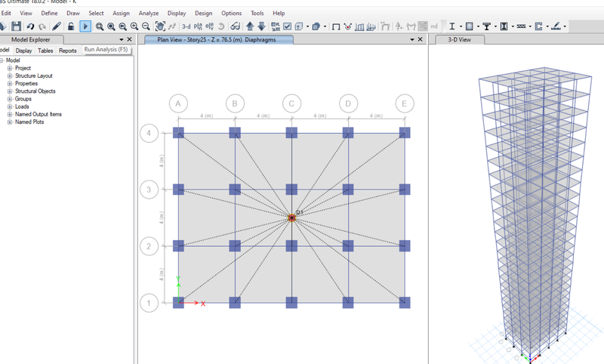Select the Pan hand tool
The width and height of the screenshot is (604, 364).
pyautogui.click(x=160, y=26)
